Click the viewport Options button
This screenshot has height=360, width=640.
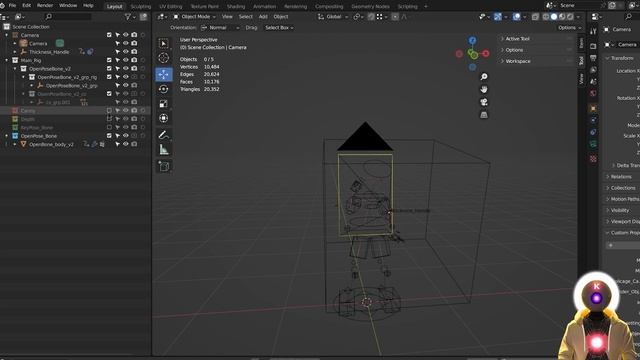coord(569,28)
